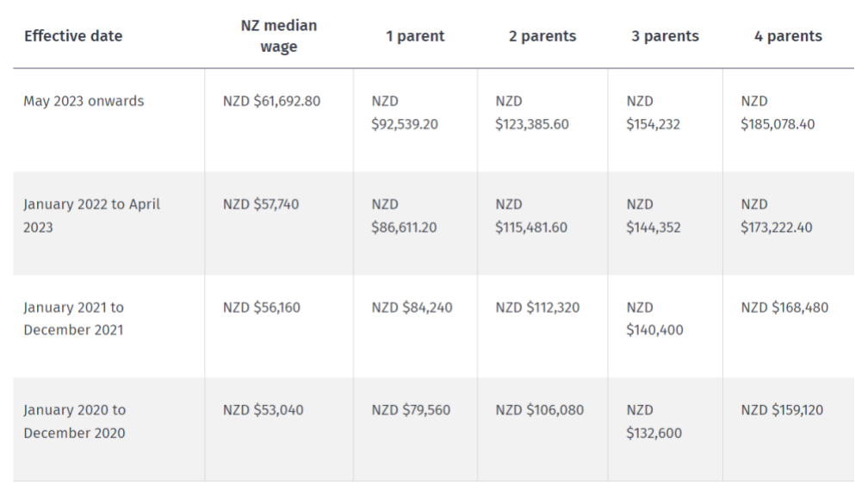Click the 4 parents column header

[788, 36]
